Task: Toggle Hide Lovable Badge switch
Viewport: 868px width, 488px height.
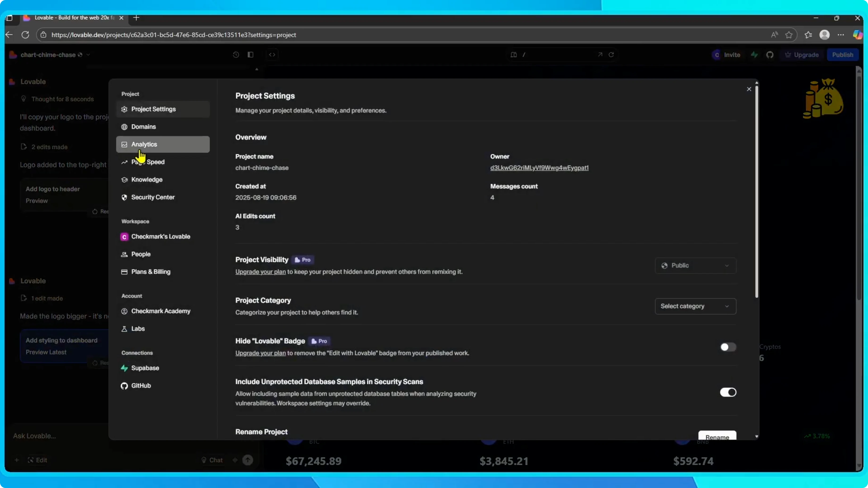Action: point(728,347)
